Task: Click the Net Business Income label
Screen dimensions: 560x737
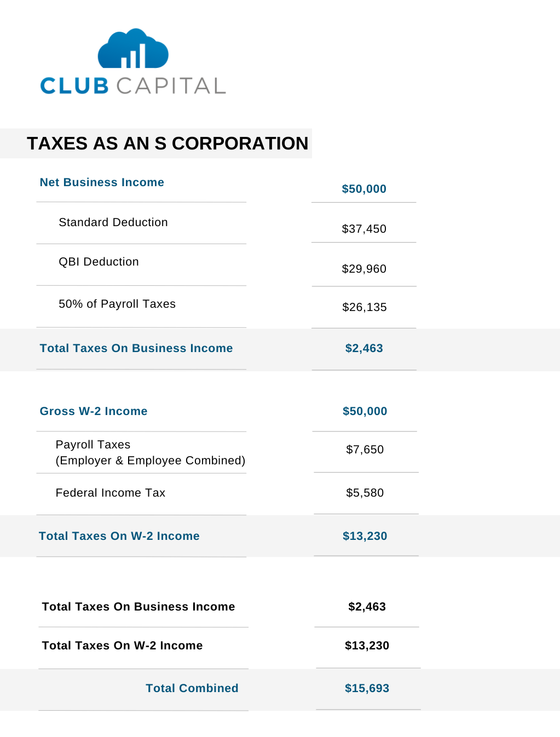Action: coord(102,182)
